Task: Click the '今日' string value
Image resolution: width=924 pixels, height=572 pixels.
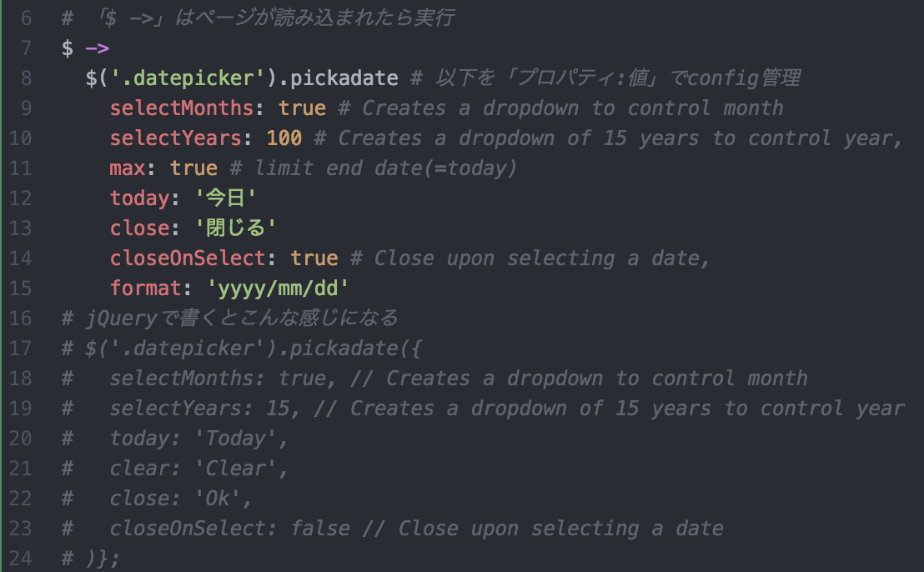Action: pyautogui.click(x=224, y=198)
